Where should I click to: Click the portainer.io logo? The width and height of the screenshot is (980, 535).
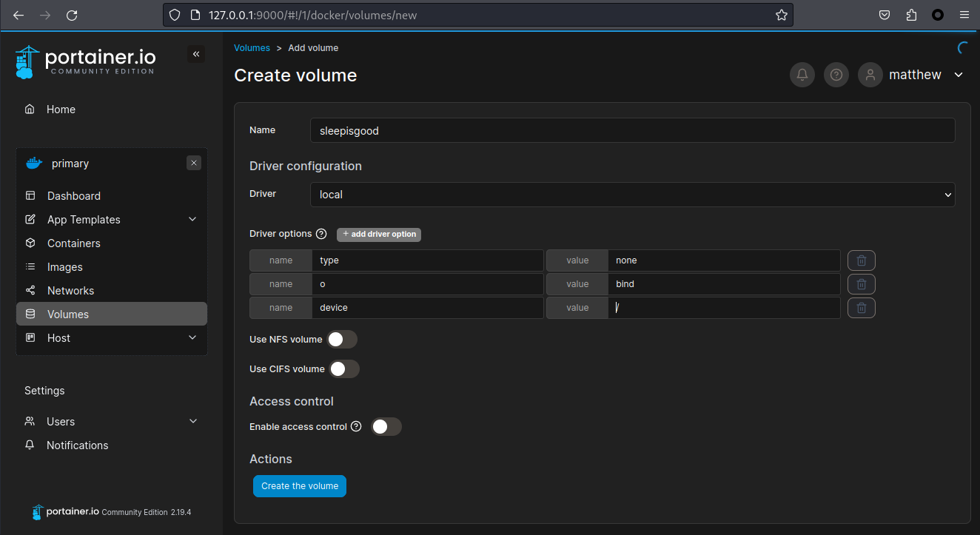coord(85,62)
